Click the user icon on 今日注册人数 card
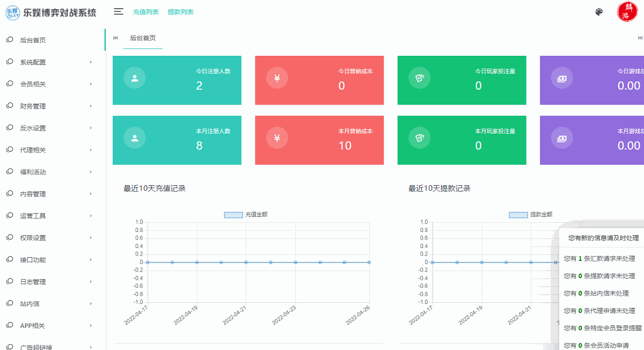 point(134,77)
